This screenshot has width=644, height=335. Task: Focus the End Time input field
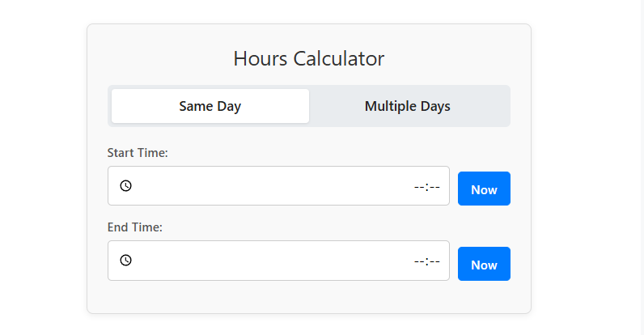(x=275, y=261)
